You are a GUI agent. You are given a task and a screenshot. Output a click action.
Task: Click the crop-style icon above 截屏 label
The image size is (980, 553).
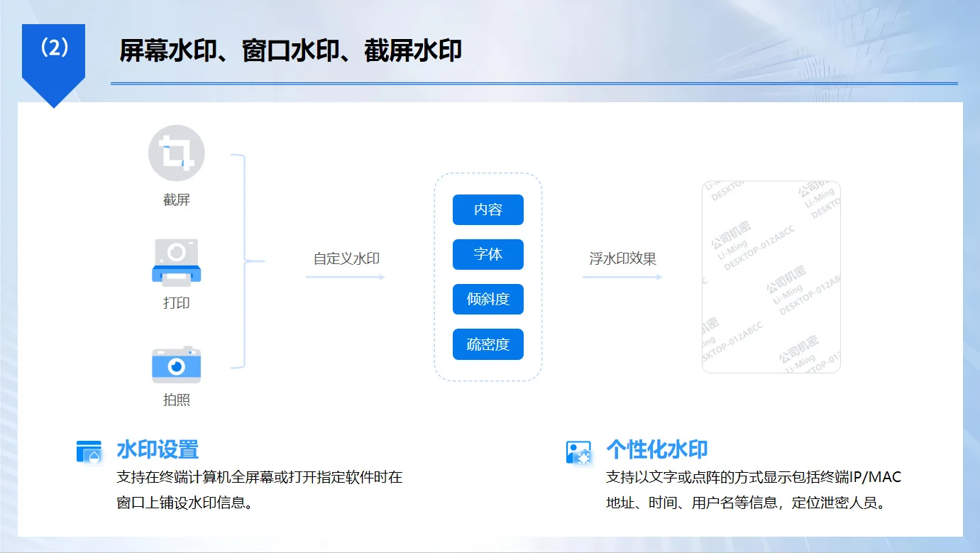click(176, 153)
